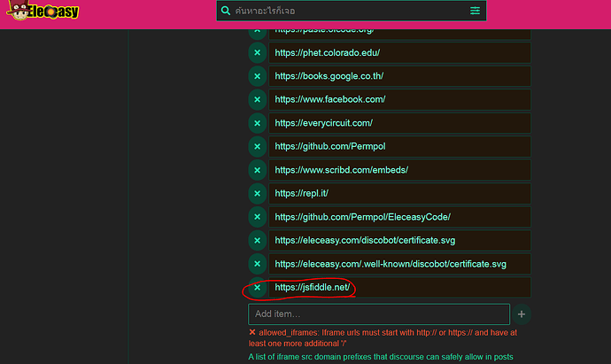This screenshot has width=611, height=364.
Task: Focus the Add item input field
Action: [x=379, y=314]
